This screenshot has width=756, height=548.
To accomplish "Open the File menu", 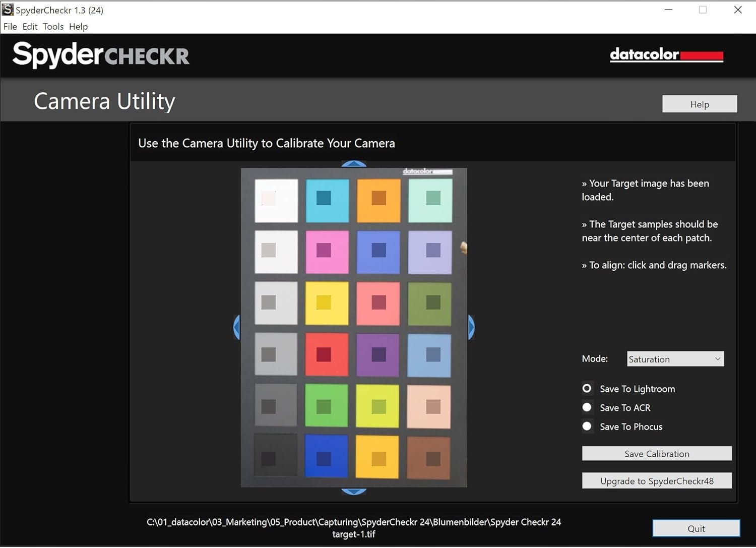I will [x=10, y=27].
